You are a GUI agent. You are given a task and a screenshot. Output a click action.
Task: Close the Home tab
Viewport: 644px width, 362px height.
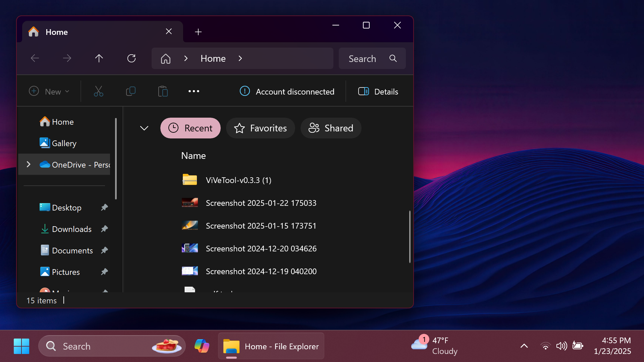tap(169, 32)
